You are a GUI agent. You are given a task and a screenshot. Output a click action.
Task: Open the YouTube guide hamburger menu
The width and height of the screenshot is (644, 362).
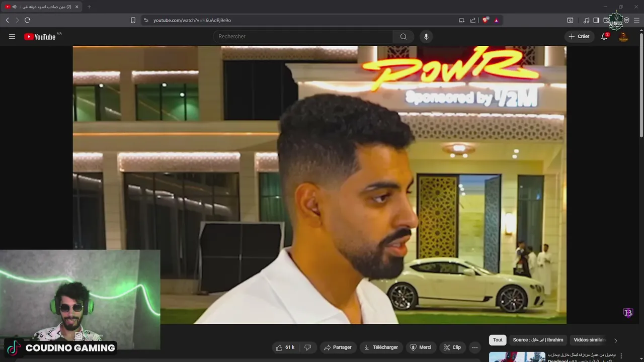point(12,36)
